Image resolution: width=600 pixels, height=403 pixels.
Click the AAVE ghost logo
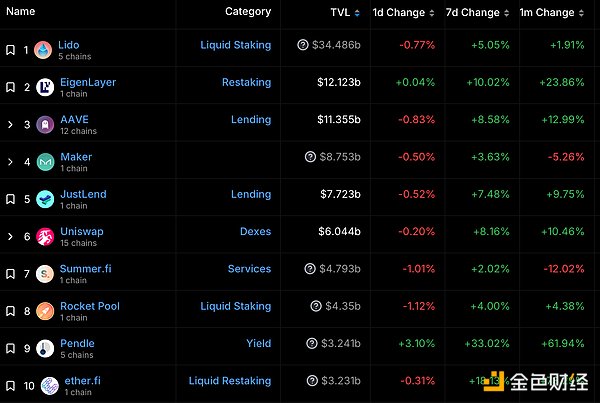pyautogui.click(x=45, y=125)
